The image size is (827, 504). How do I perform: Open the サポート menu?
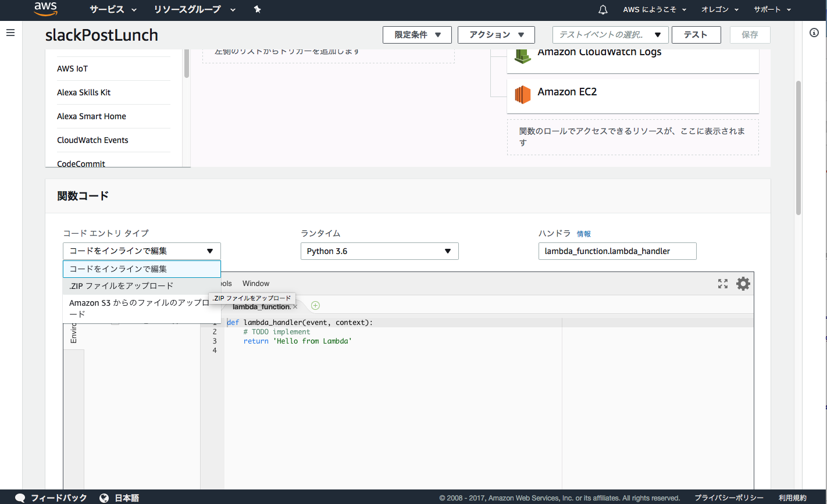772,9
